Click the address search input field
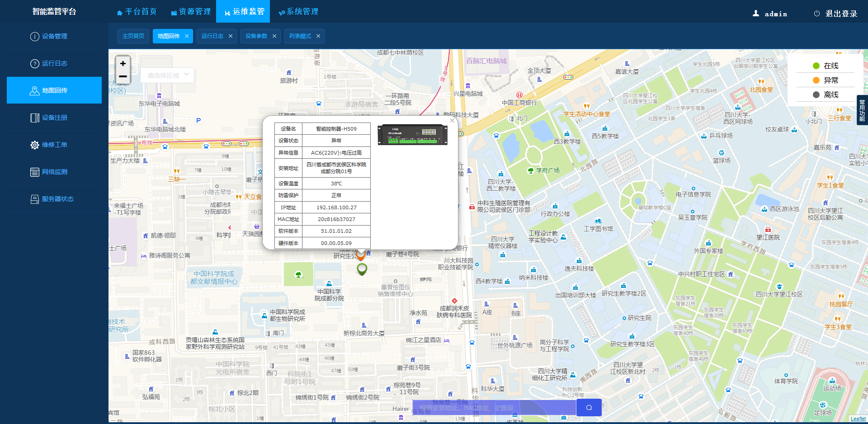868x424 pixels. (x=494, y=407)
